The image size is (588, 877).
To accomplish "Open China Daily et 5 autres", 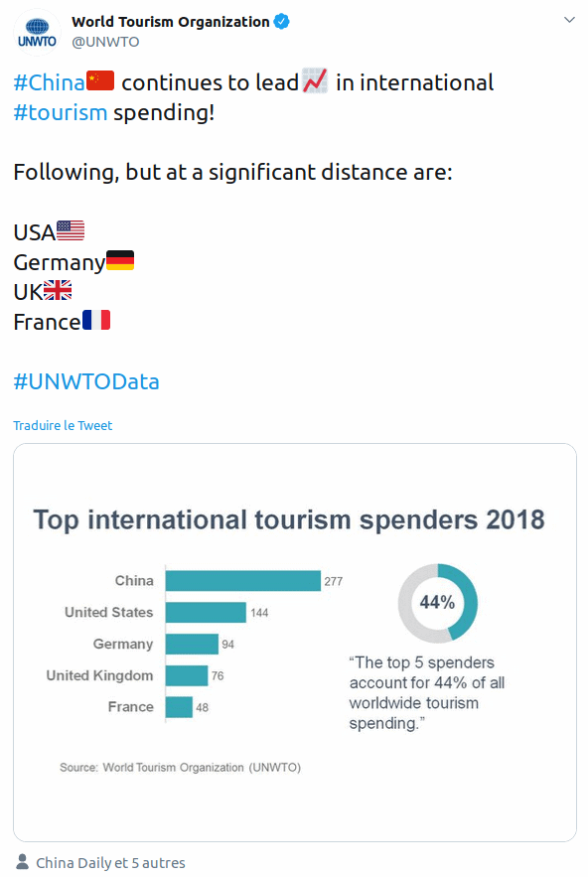I will (x=111, y=863).
